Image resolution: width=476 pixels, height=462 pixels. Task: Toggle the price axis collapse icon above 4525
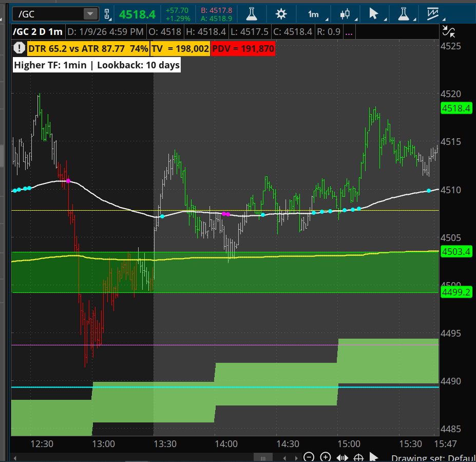pyautogui.click(x=448, y=32)
